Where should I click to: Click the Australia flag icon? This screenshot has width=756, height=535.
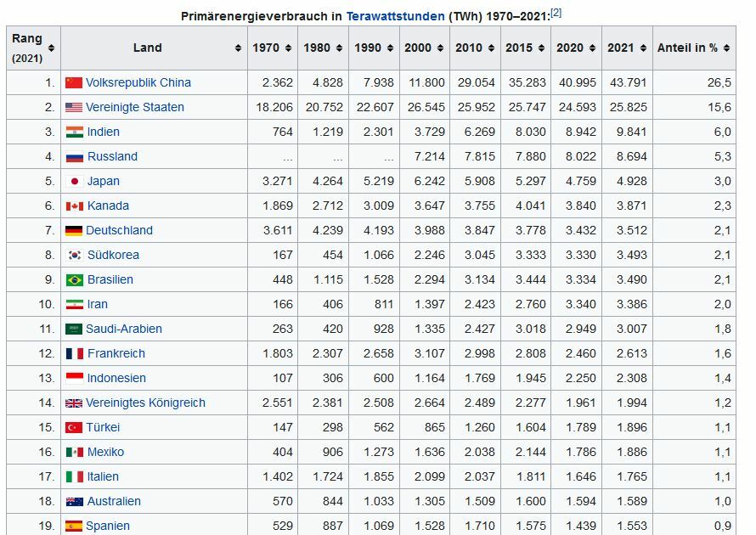(75, 502)
